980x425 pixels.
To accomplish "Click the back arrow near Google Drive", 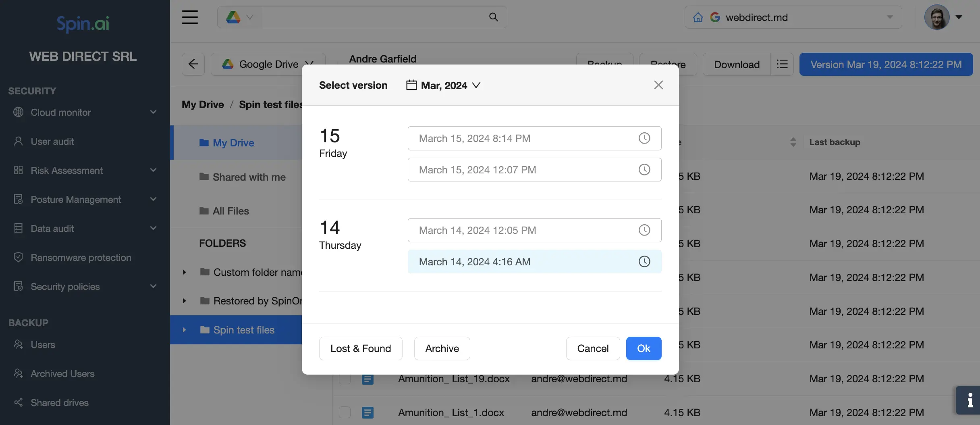I will click(x=193, y=64).
